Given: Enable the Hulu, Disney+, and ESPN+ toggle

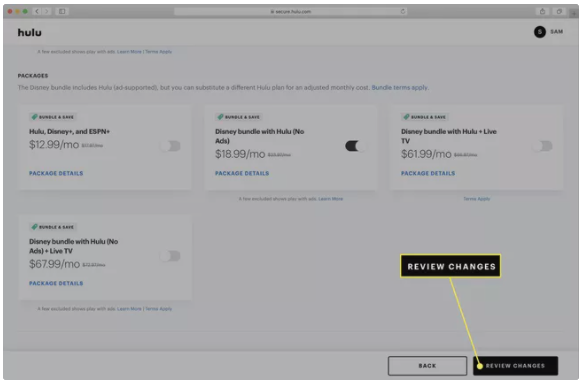Looking at the screenshot, I should click(x=170, y=146).
